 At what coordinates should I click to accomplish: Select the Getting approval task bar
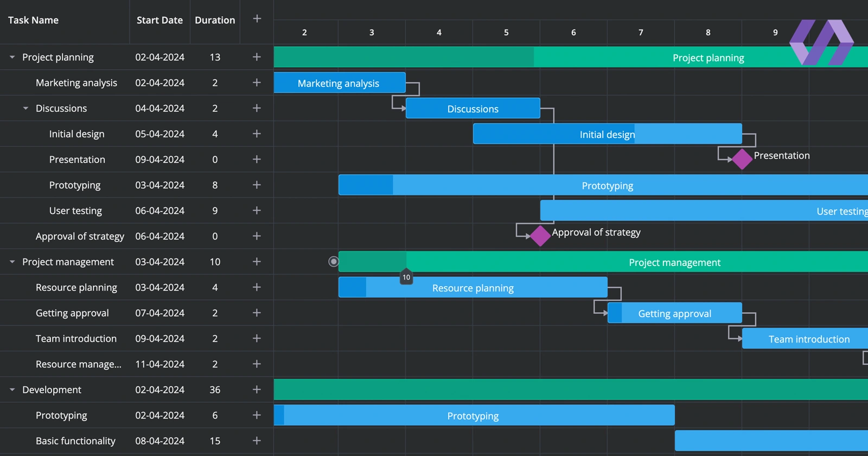tap(675, 313)
